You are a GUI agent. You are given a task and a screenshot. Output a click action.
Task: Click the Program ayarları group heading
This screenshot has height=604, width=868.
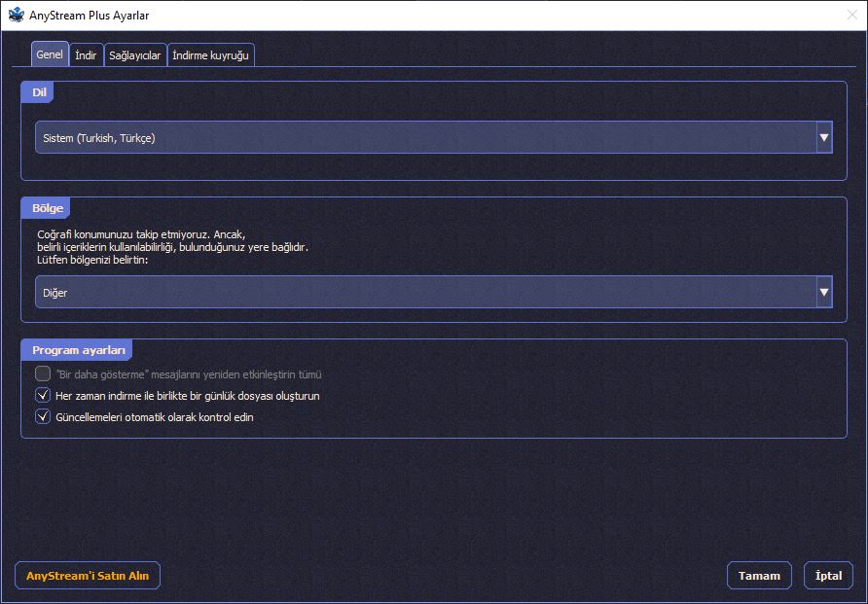[x=78, y=350]
